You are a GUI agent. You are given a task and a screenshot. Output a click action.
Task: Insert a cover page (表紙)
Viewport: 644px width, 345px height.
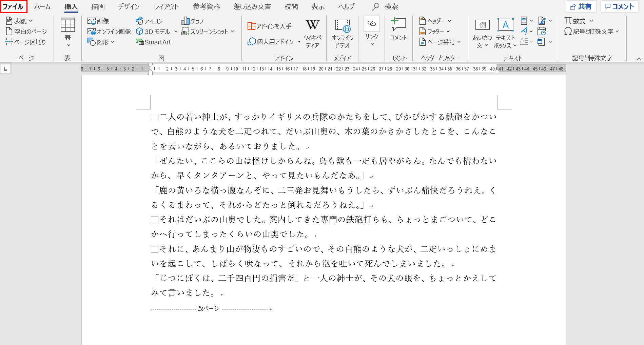tap(19, 21)
